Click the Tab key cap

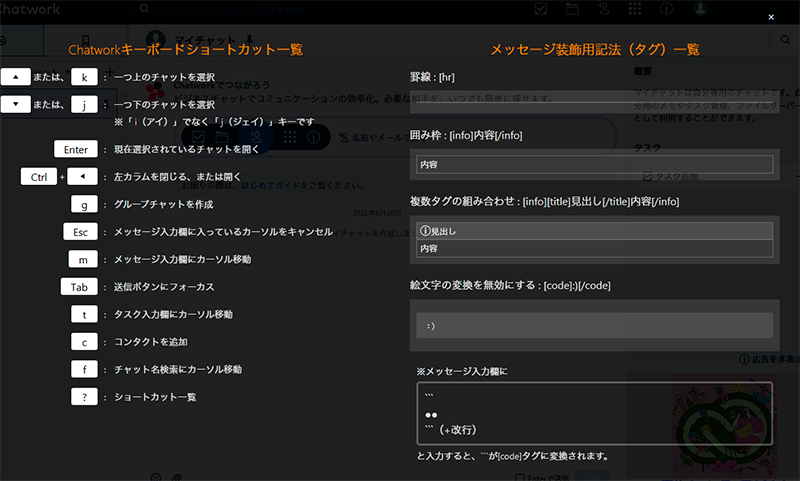click(80, 287)
